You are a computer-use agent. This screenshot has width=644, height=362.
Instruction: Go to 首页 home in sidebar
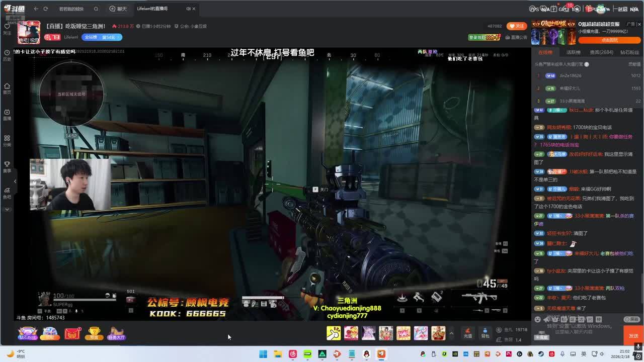pos(7,88)
